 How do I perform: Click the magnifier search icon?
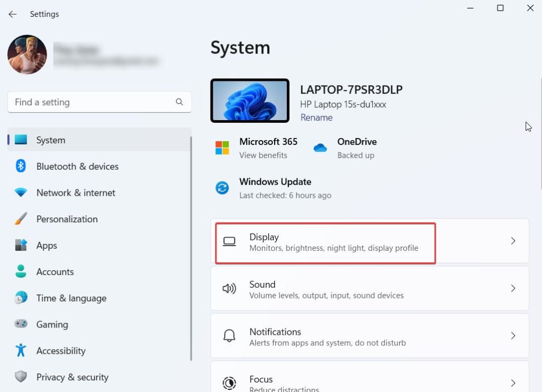[179, 102]
